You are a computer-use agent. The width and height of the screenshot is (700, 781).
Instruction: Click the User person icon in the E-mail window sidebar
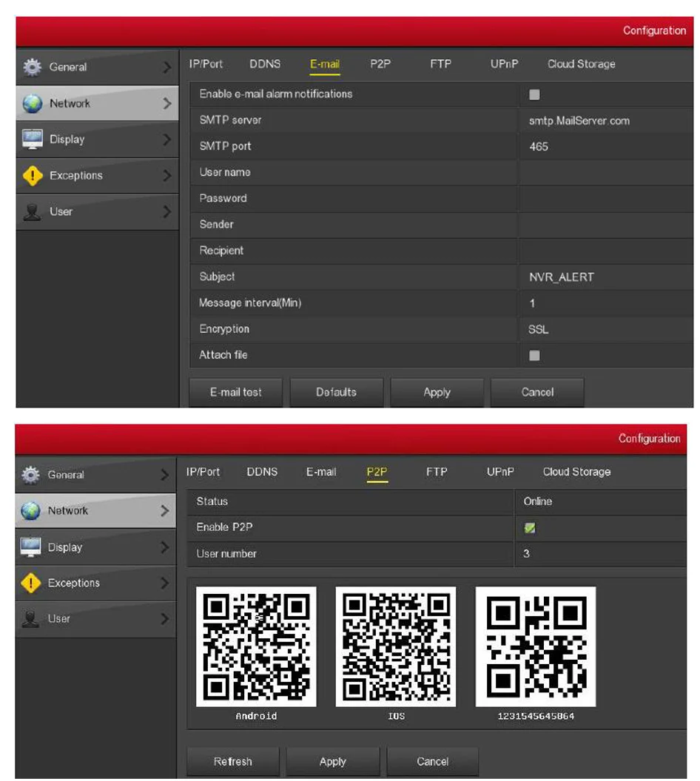(x=33, y=212)
